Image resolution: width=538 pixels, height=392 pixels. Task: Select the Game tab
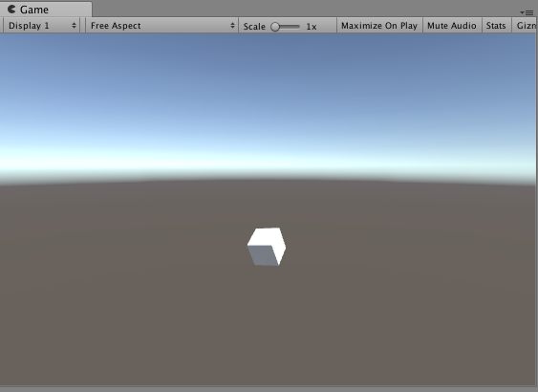(x=45, y=10)
